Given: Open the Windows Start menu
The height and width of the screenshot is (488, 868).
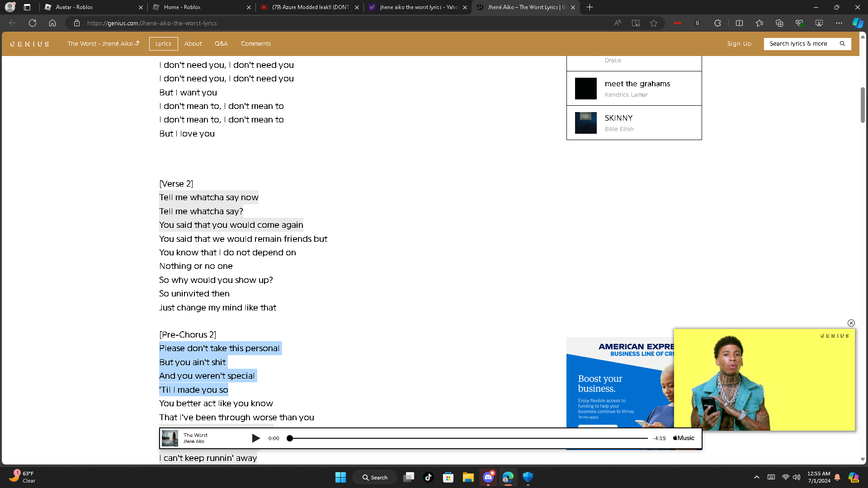Looking at the screenshot, I should [340, 477].
